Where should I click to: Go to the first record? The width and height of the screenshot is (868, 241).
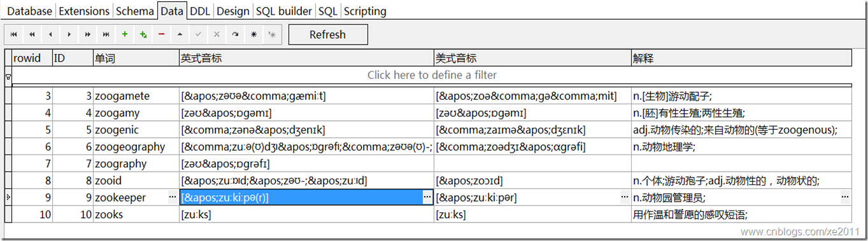point(14,34)
